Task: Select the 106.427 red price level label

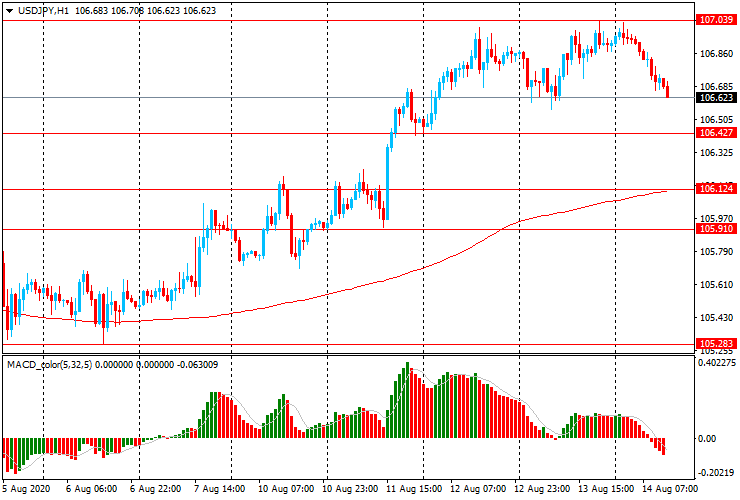Action: coord(716,133)
